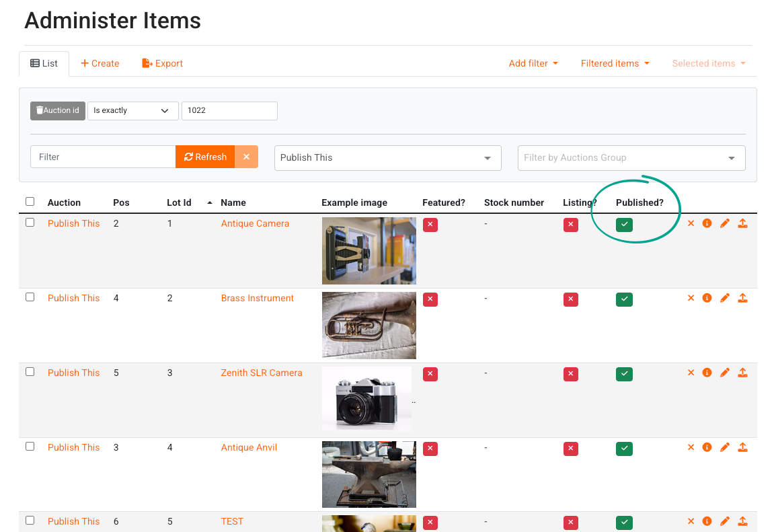Click the info icon for Brass Instrument row
776x532 pixels.
[707, 298]
